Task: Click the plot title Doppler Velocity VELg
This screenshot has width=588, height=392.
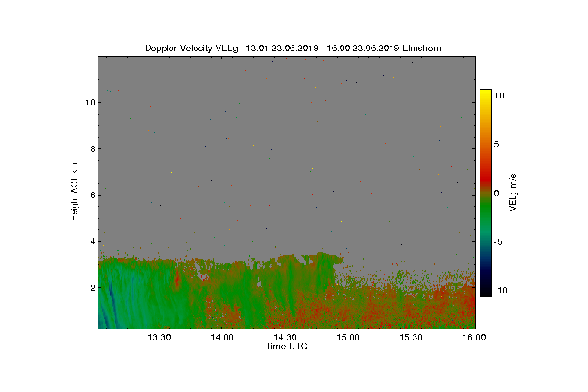Action: pos(192,48)
